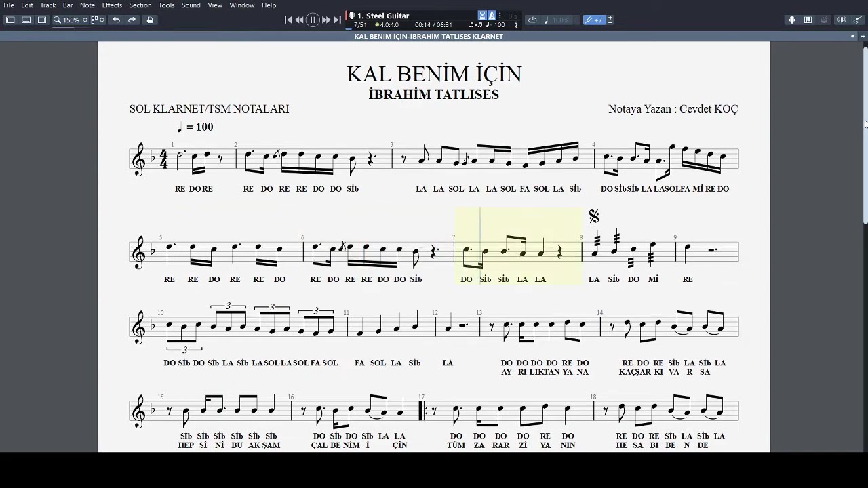Open the File menu
Image resolution: width=868 pixels, height=488 pixels.
(x=9, y=5)
